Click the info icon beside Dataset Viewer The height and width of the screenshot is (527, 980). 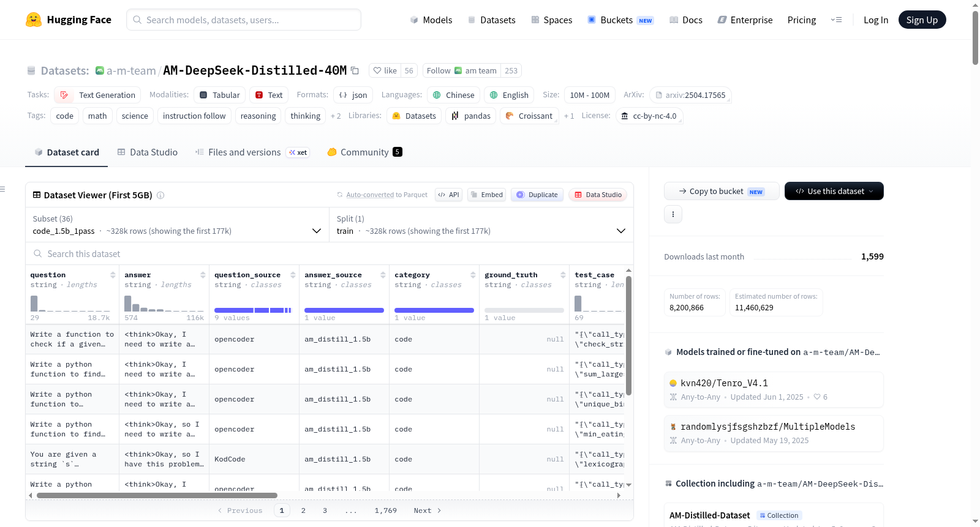pos(160,195)
